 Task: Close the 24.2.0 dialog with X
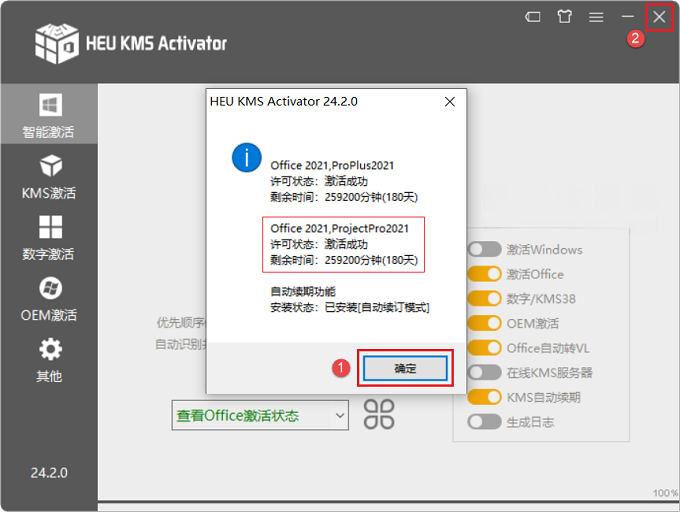(x=450, y=101)
